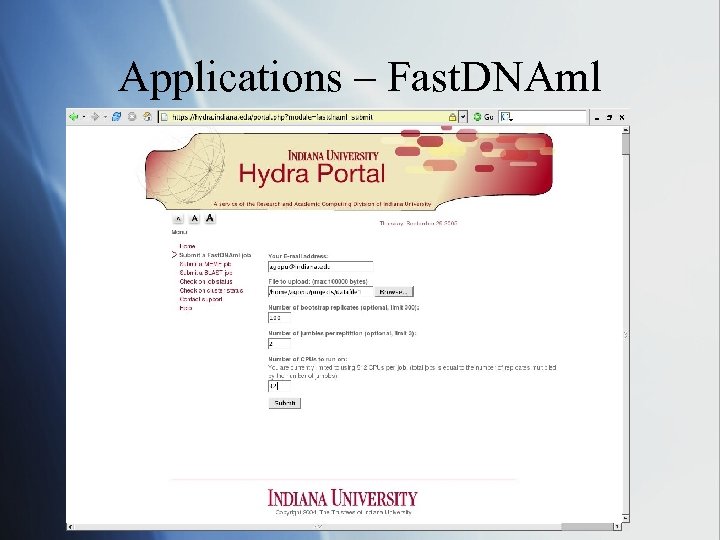
Task: Open the address bar history dropdown
Action: click(463, 117)
